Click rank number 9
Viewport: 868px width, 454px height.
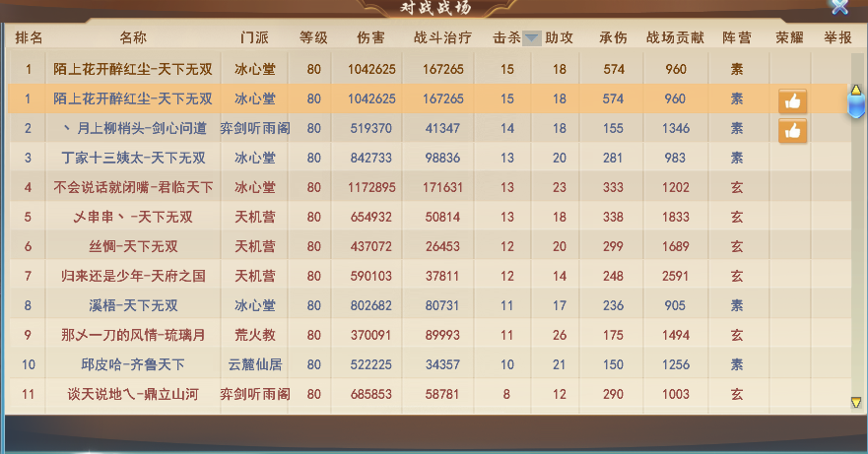pos(28,335)
